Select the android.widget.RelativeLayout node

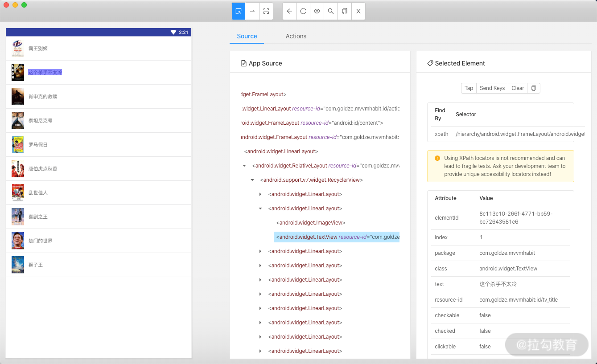[325, 166]
